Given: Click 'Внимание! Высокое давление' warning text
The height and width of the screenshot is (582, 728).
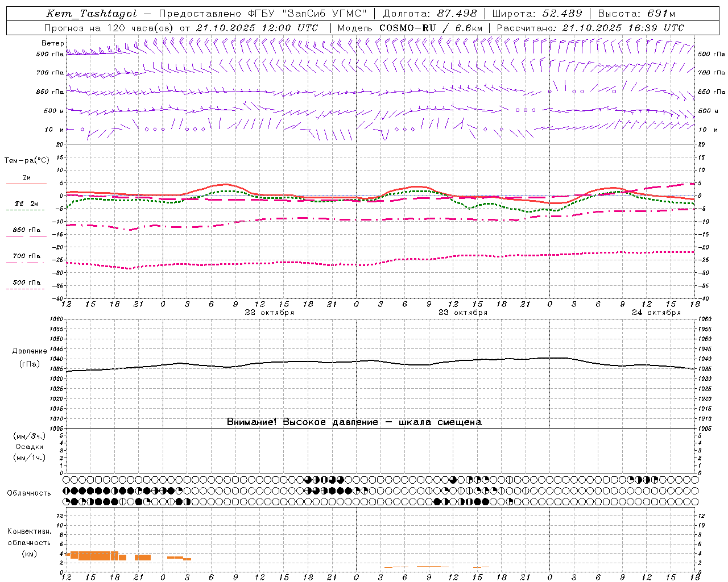Looking at the screenshot, I should (302, 422).
